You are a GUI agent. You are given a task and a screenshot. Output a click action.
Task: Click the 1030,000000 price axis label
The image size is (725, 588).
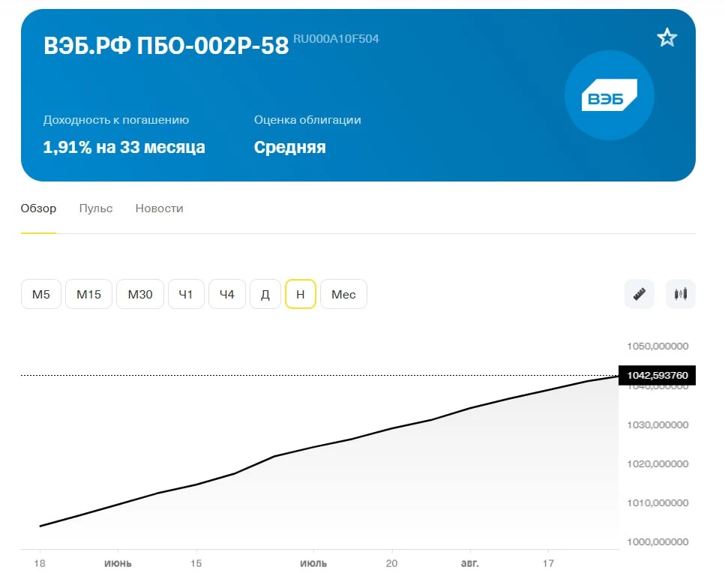pos(658,424)
